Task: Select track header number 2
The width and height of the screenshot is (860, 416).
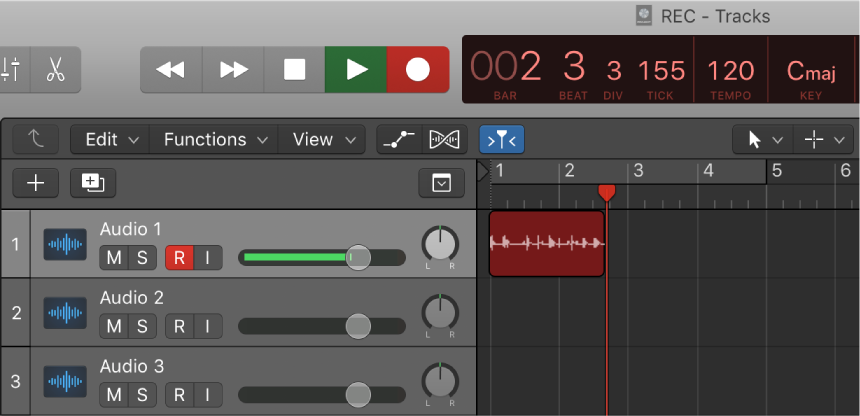Action: click(x=15, y=313)
